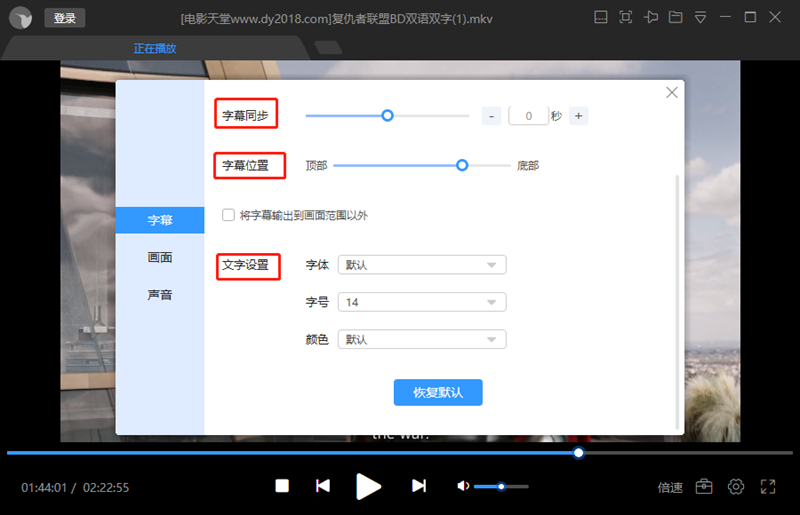Switch to the 声音 settings tab
Viewport: 800px width, 515px height.
(160, 295)
